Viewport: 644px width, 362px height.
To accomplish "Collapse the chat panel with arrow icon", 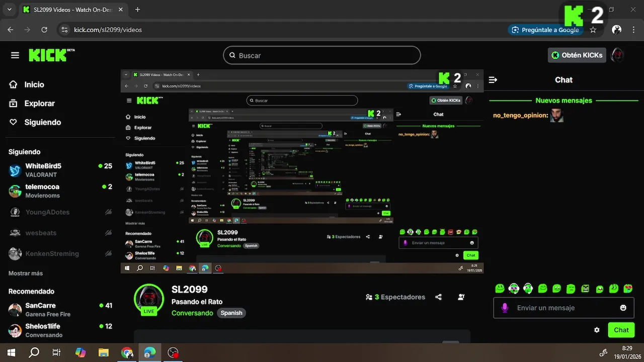I will coord(493,80).
